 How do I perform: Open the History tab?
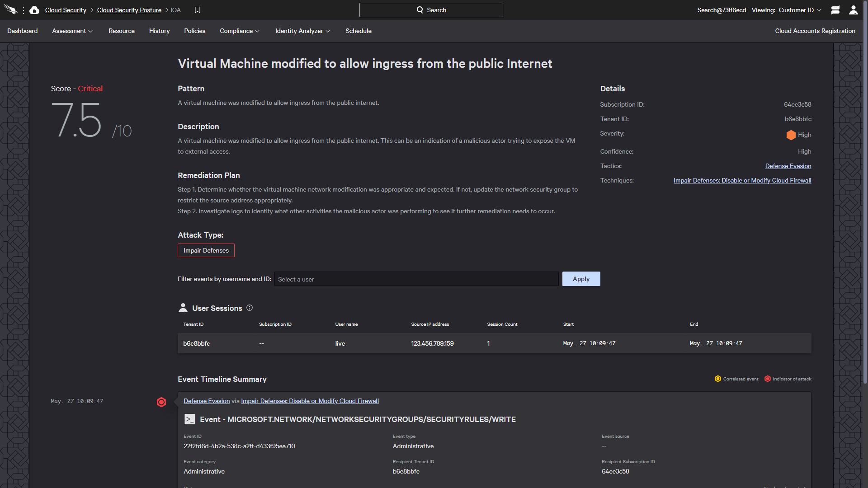tap(160, 31)
